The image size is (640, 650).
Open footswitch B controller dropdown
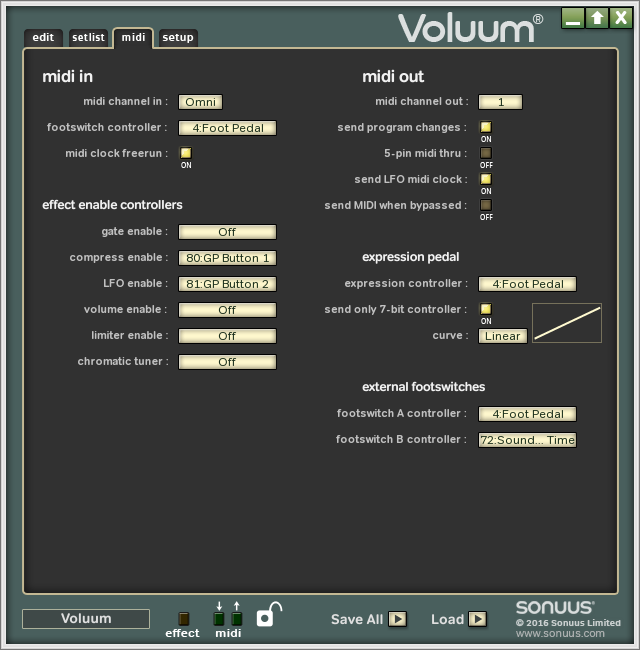pyautogui.click(x=527, y=440)
